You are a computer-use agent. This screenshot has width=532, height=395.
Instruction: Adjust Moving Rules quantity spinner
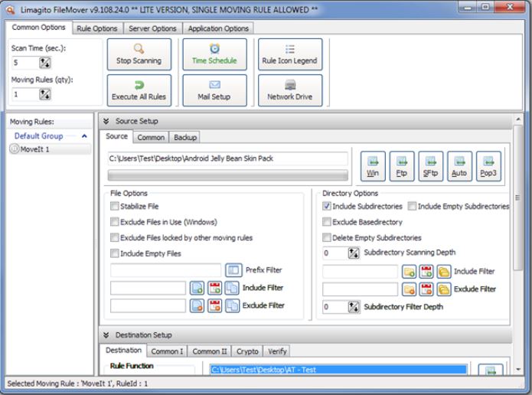[x=45, y=94]
